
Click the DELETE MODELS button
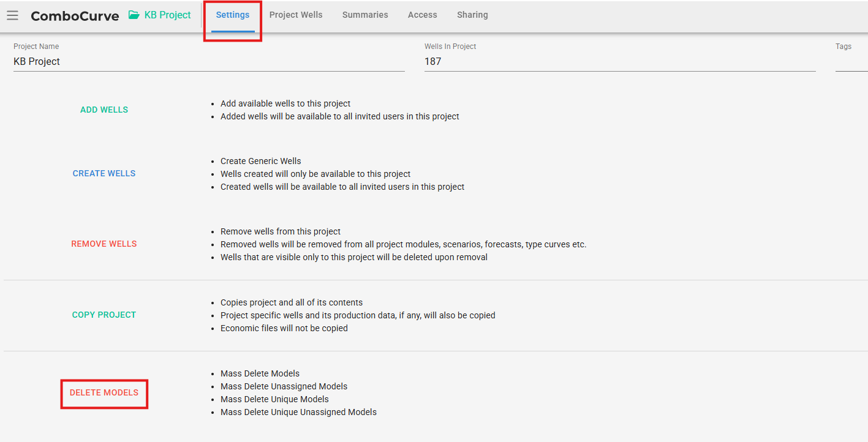[104, 392]
